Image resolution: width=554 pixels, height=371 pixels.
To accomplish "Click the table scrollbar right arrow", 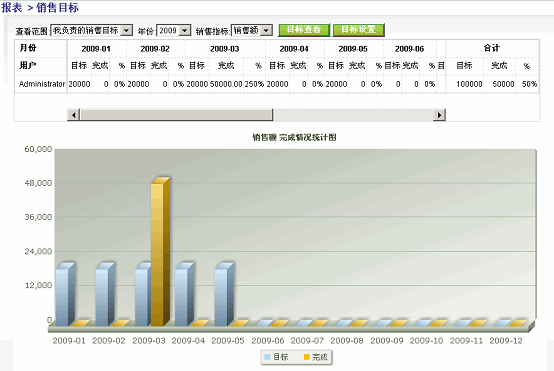I will tap(439, 115).
